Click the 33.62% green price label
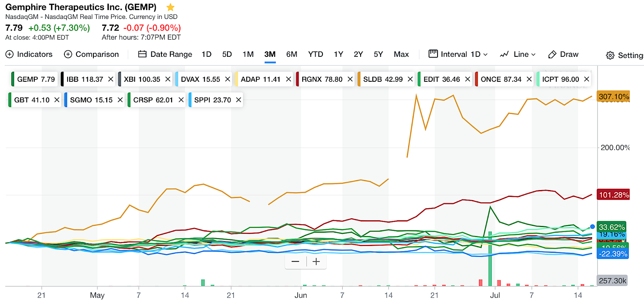 (612, 227)
